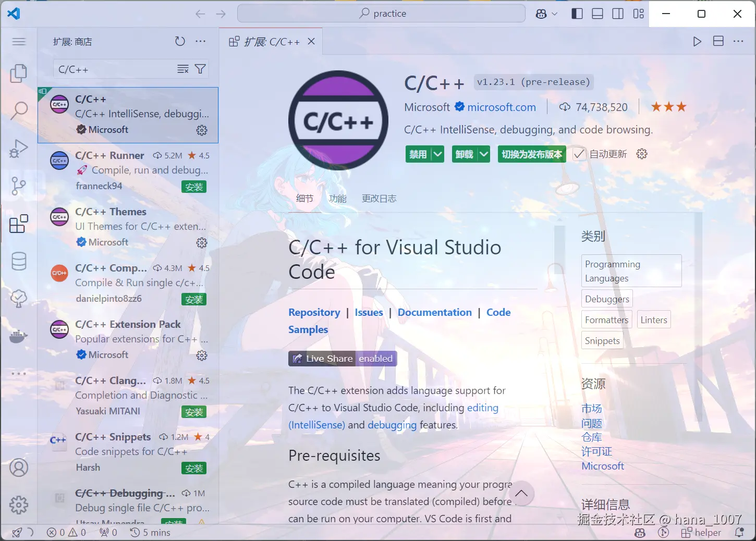756x541 pixels.
Task: Select the Debuggers category tag
Action: pos(607,299)
